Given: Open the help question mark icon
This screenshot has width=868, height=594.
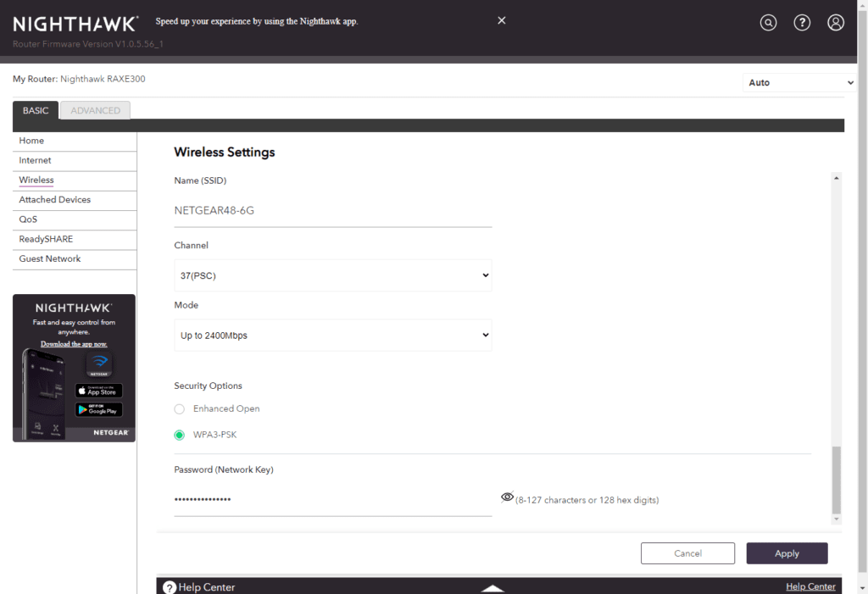Looking at the screenshot, I should (x=802, y=23).
